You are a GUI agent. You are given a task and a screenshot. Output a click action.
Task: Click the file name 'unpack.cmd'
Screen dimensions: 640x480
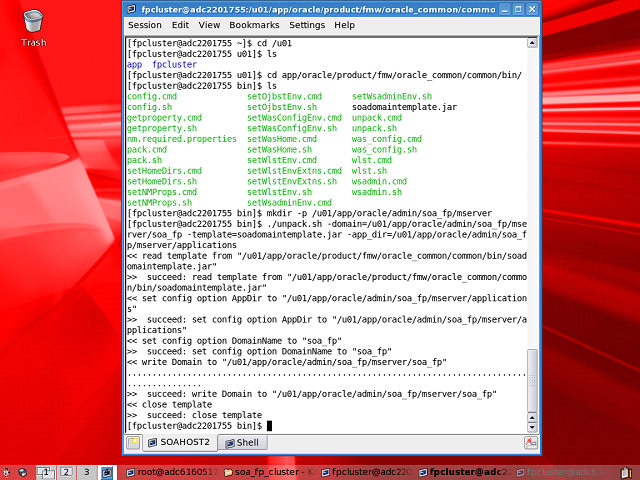pos(377,118)
